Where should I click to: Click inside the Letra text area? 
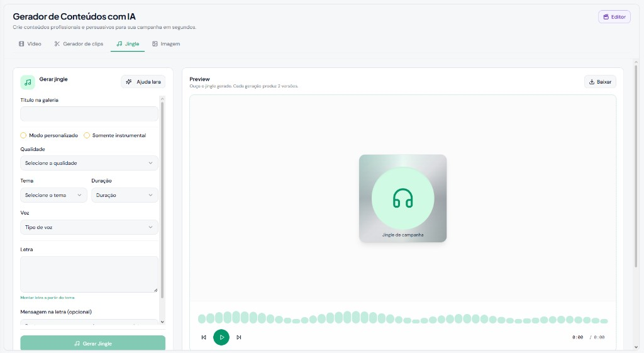[x=89, y=274]
